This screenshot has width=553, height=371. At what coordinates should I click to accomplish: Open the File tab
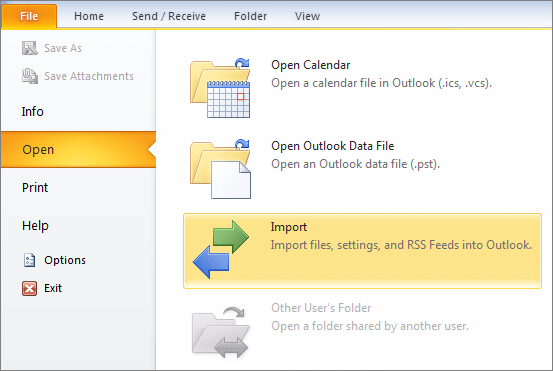coord(29,16)
